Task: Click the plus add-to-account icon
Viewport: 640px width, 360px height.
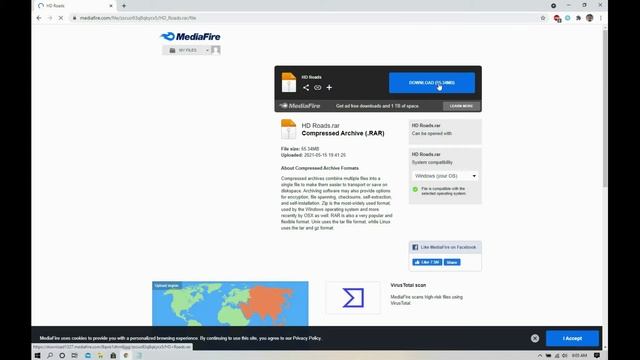Action: pos(329,87)
